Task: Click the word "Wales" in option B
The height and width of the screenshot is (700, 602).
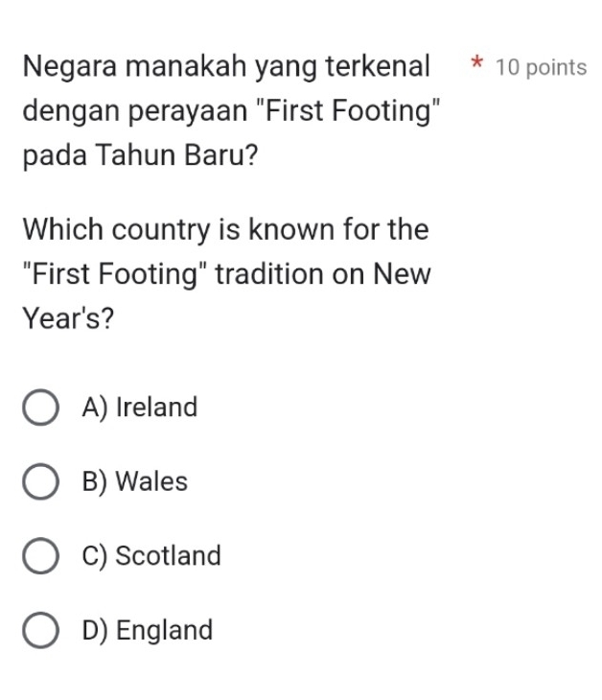Action: [151, 482]
